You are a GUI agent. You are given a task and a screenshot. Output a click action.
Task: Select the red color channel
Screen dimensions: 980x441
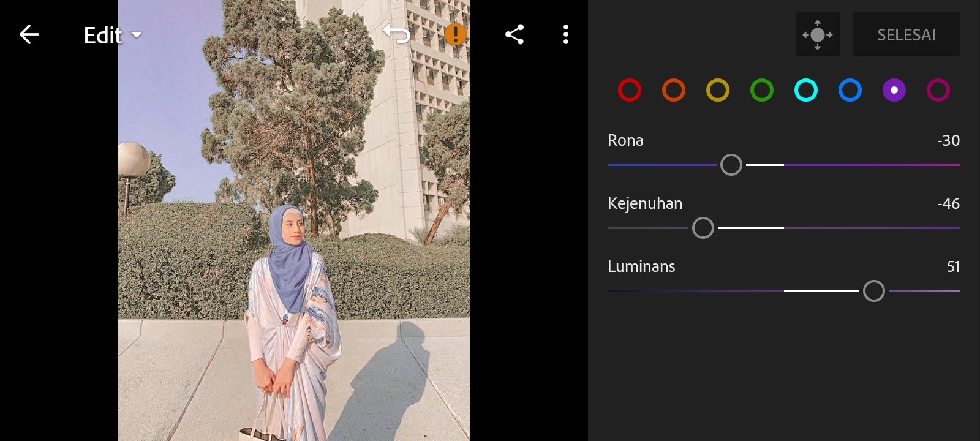click(x=630, y=90)
